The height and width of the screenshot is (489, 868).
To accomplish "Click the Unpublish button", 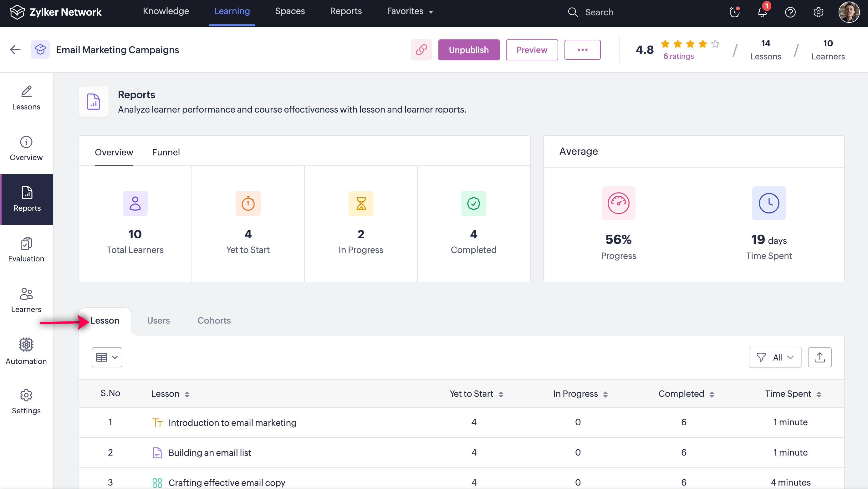I will (x=468, y=50).
